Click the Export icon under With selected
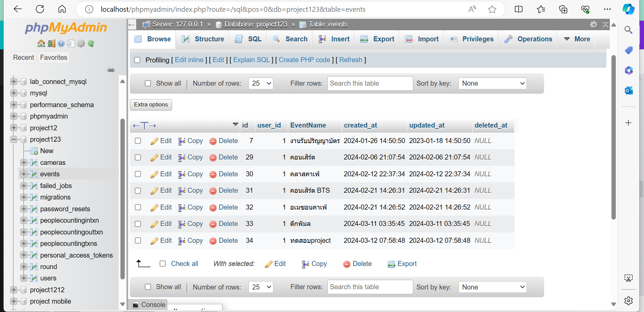Image resolution: width=644 pixels, height=312 pixels. pyautogui.click(x=391, y=264)
